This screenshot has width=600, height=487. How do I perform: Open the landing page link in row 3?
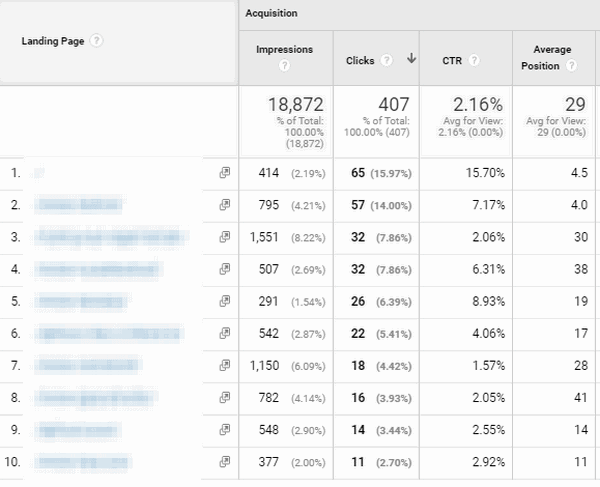[x=111, y=237]
